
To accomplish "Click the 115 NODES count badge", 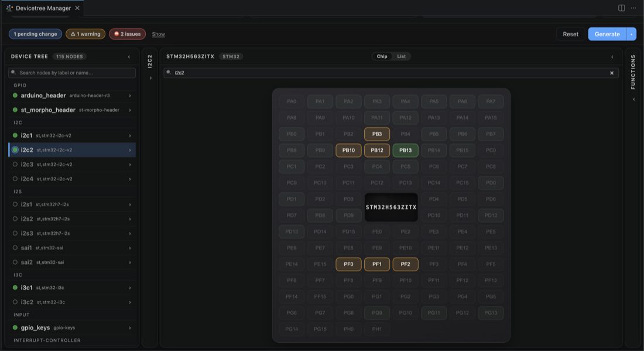I will click(x=70, y=57).
